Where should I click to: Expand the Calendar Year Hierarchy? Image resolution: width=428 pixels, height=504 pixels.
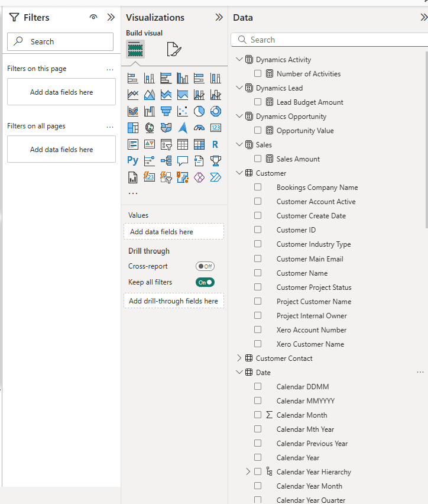[x=248, y=472]
